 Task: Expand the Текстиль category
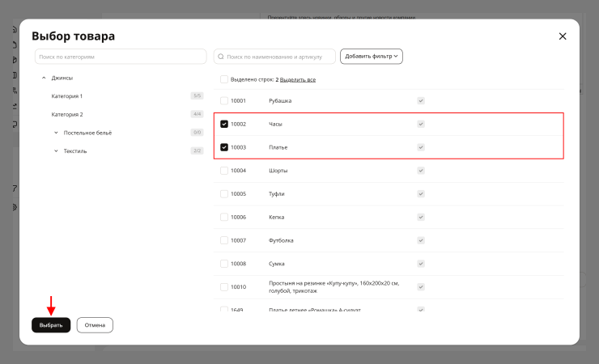[x=56, y=151]
